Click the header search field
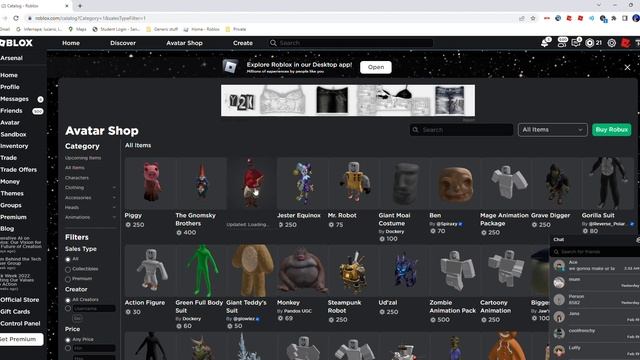640x360 pixels. click(351, 43)
